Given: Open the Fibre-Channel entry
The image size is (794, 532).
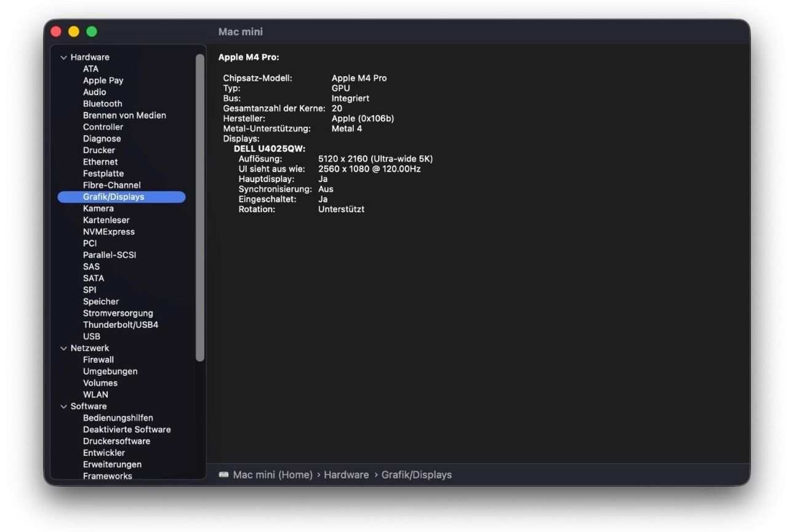Looking at the screenshot, I should [x=111, y=185].
